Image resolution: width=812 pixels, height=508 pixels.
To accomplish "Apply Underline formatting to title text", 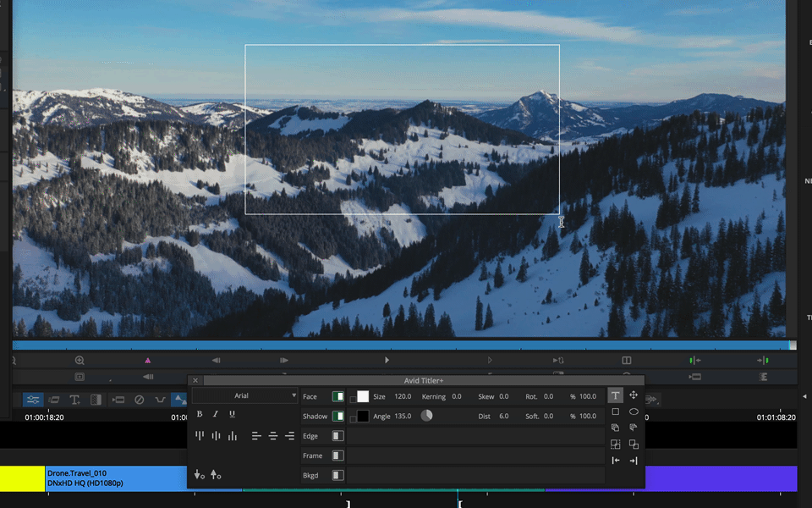I will (x=232, y=414).
